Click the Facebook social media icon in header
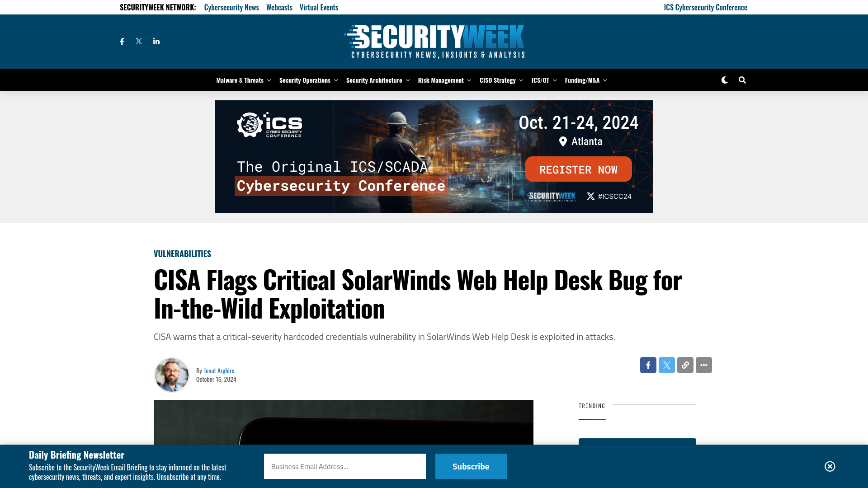This screenshot has width=868, height=488. tap(122, 41)
